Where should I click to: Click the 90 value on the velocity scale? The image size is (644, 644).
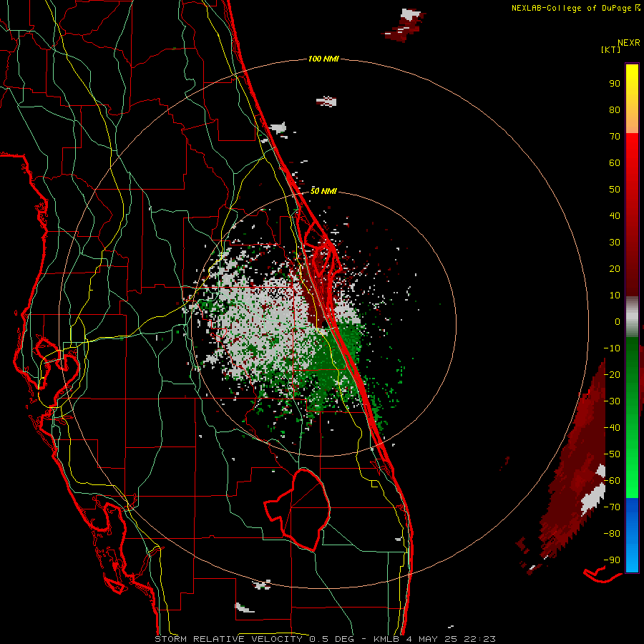click(615, 84)
